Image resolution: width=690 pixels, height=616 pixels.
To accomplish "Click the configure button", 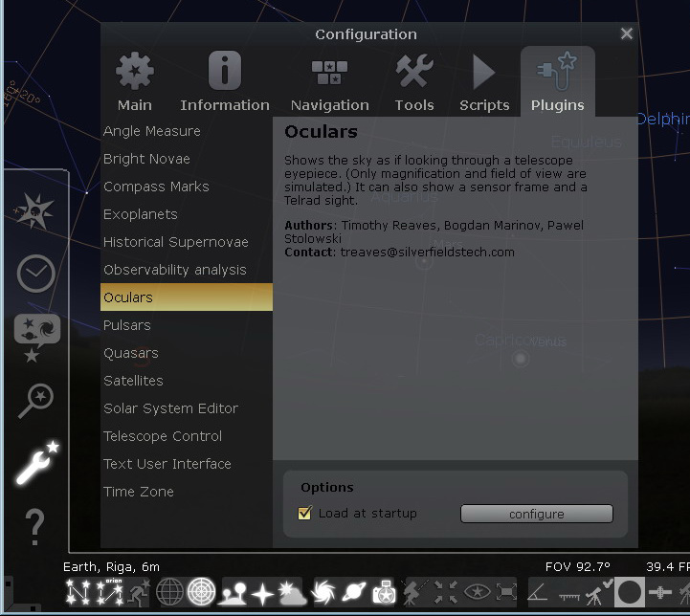I will (536, 514).
